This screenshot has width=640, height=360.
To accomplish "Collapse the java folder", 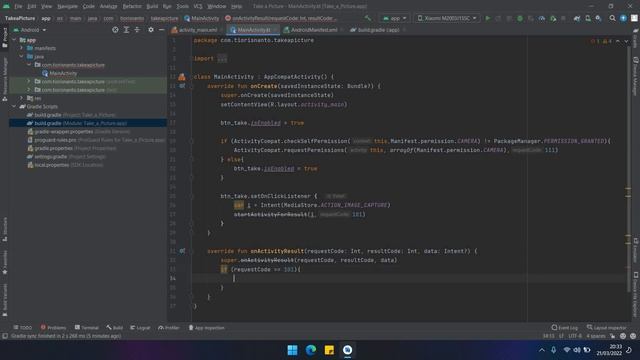I will click(x=22, y=56).
